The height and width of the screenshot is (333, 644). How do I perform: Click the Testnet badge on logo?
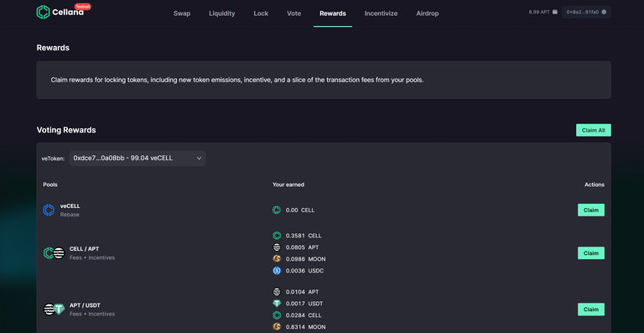[x=82, y=7]
